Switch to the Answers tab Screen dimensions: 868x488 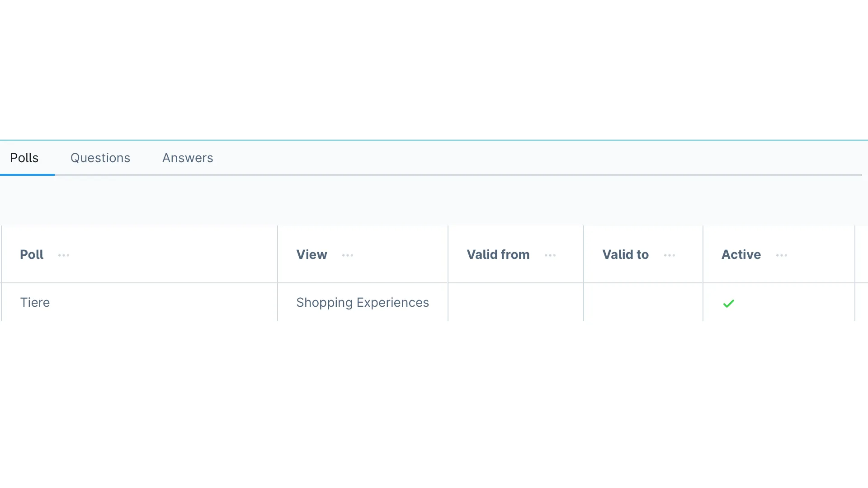tap(188, 158)
